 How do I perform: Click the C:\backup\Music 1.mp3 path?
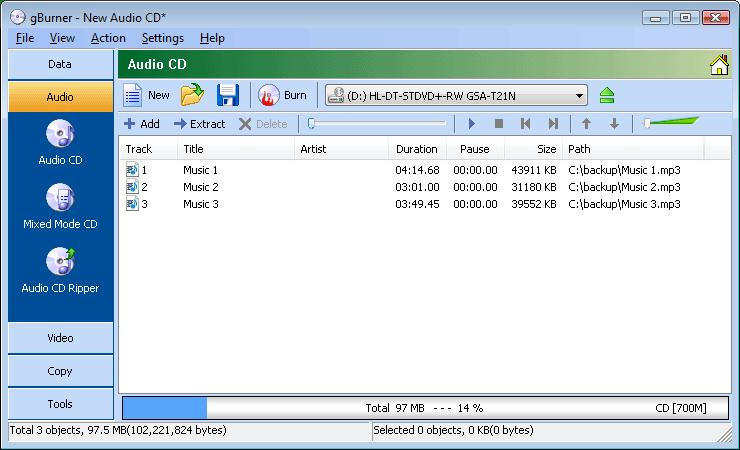click(624, 170)
